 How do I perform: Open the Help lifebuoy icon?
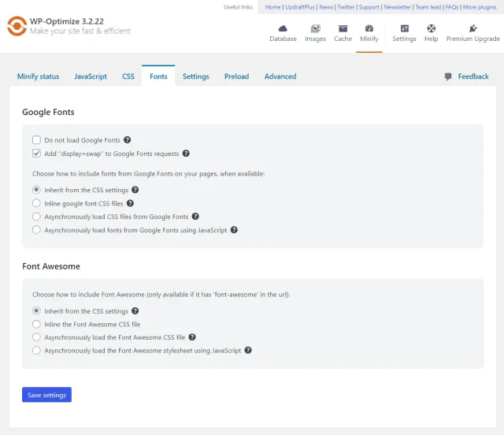click(431, 29)
